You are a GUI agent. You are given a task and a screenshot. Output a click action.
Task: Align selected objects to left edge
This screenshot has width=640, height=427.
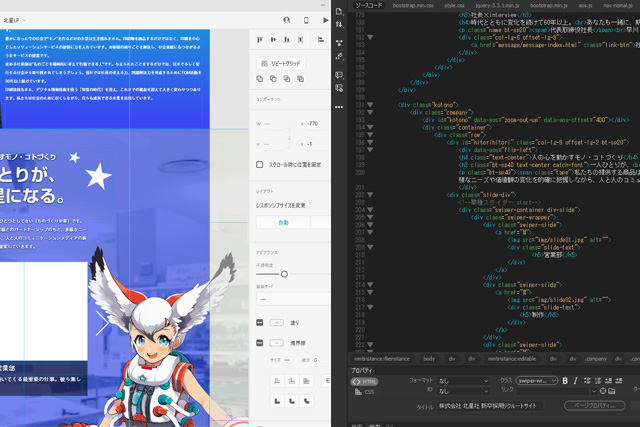coord(321,40)
